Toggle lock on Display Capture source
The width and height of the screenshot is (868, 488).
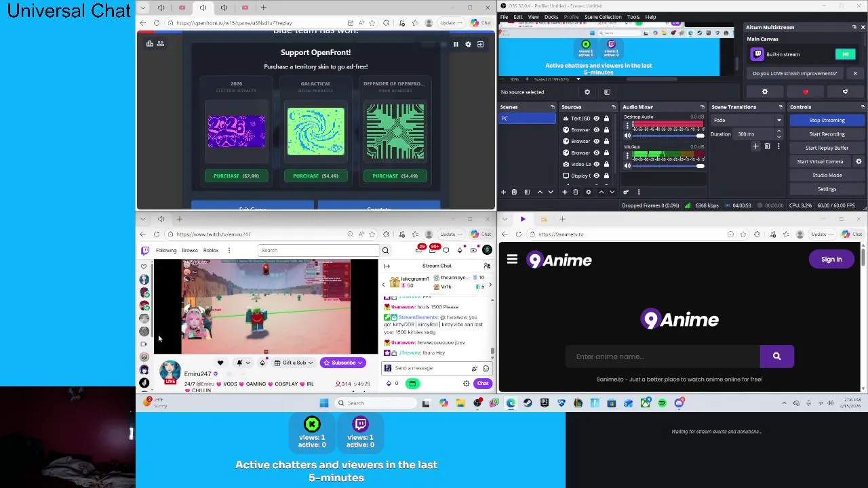[606, 176]
